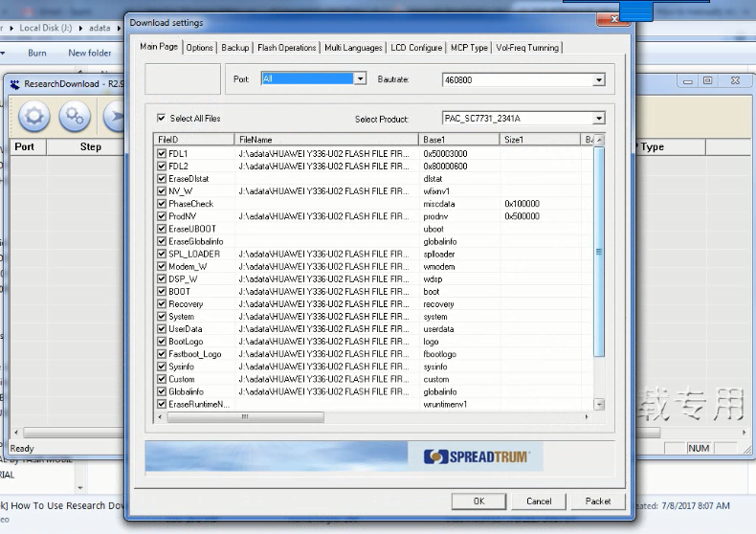Uncheck the System file checkbox

162,317
